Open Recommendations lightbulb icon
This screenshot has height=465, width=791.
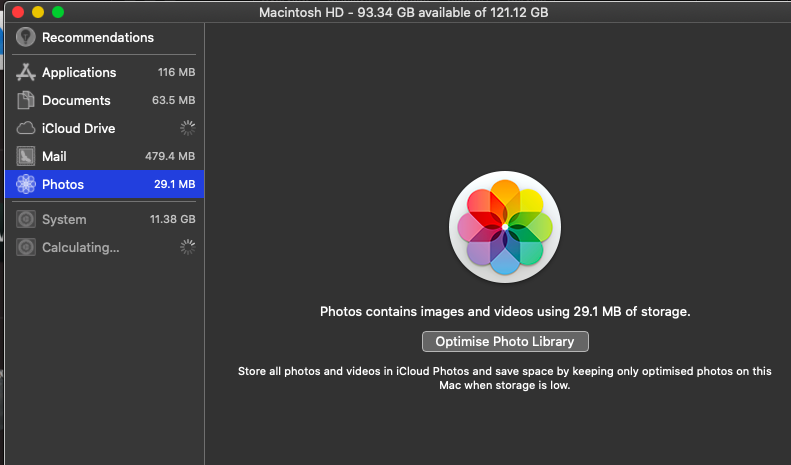coord(26,37)
